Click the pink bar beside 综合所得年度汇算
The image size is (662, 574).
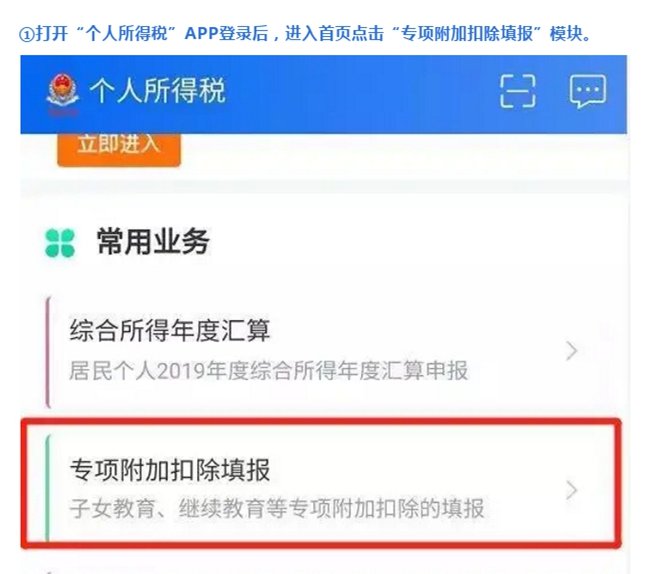click(x=48, y=352)
